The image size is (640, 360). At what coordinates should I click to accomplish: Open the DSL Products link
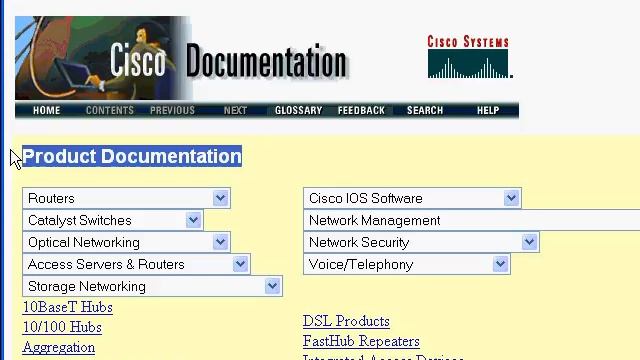[346, 321]
